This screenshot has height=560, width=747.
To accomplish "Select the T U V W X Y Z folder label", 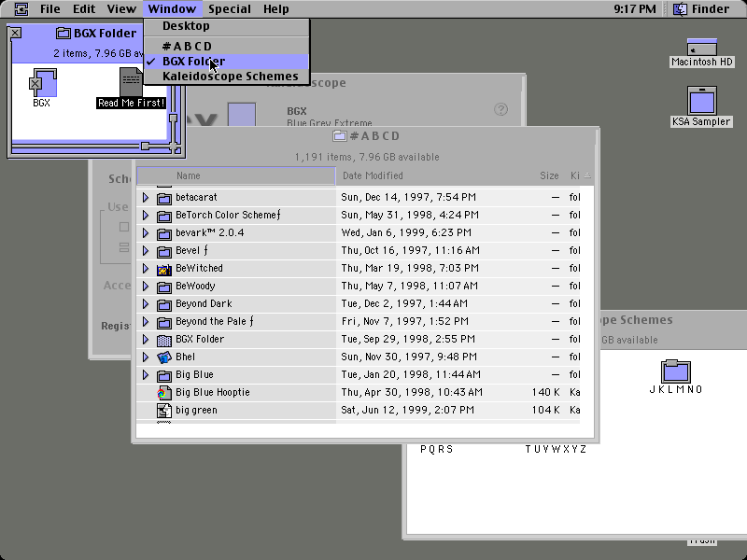I will point(556,450).
